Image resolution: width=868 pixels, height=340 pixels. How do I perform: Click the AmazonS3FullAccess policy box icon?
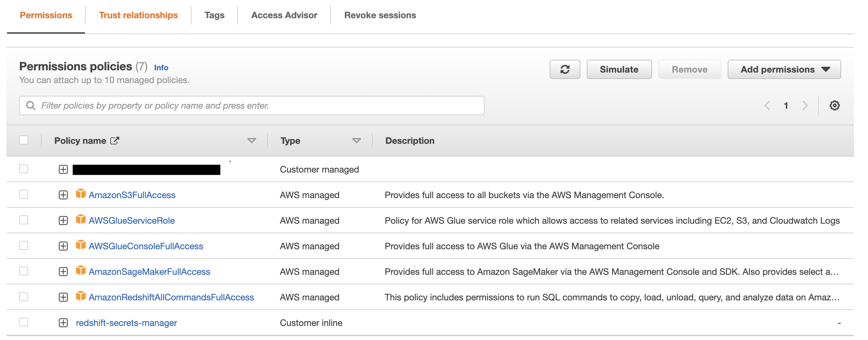click(81, 194)
